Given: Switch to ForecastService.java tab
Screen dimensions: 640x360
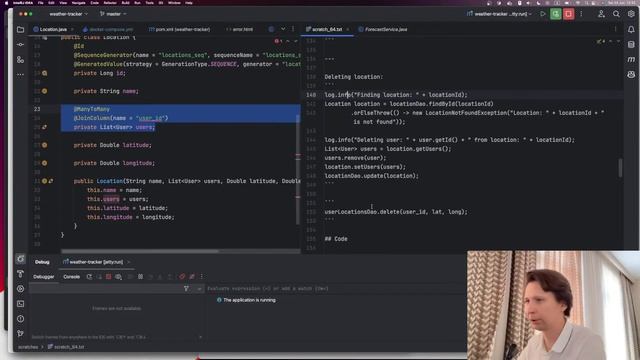Looking at the screenshot, I should [383, 29].
